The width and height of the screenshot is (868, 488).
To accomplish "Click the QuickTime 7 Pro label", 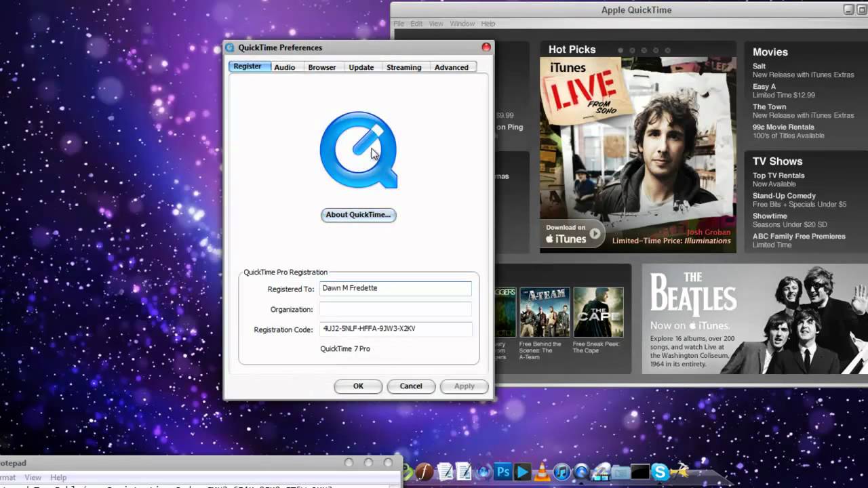I will tap(345, 349).
